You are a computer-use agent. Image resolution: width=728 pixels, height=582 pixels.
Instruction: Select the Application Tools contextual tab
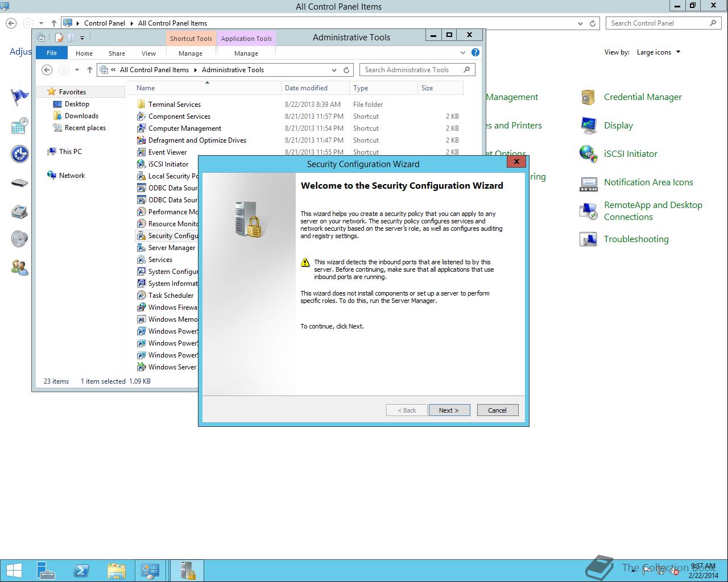pos(246,39)
